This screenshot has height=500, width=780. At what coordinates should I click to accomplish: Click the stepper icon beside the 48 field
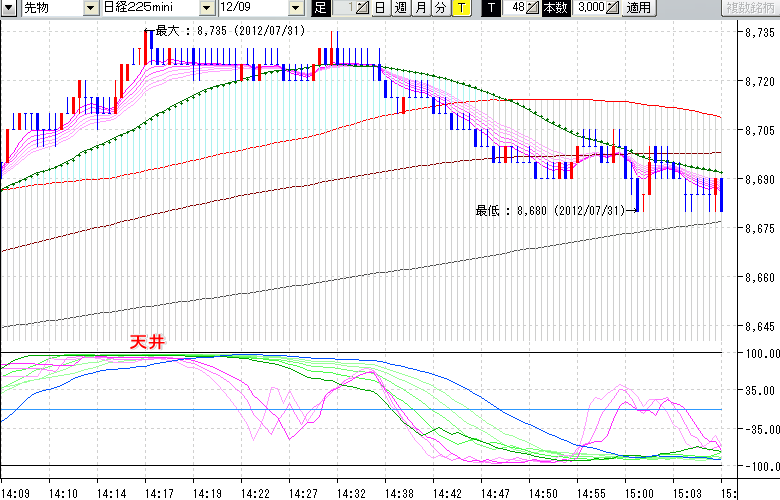tap(533, 7)
